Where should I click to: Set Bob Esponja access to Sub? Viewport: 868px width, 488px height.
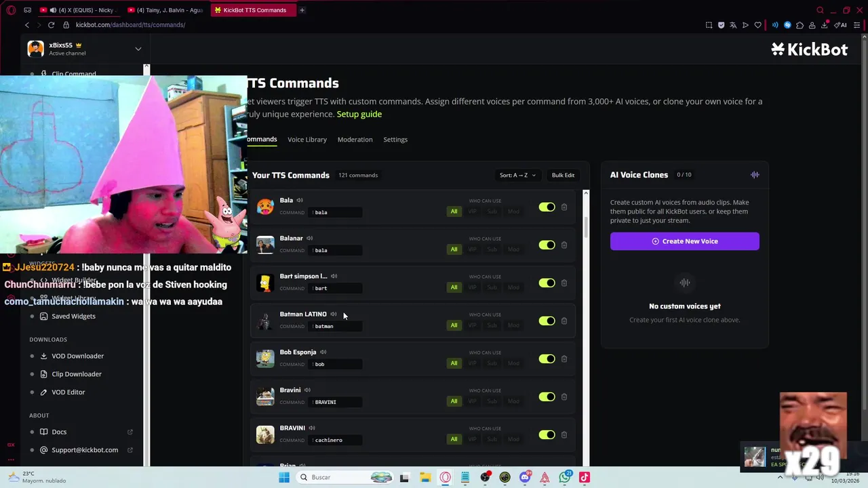tap(492, 363)
